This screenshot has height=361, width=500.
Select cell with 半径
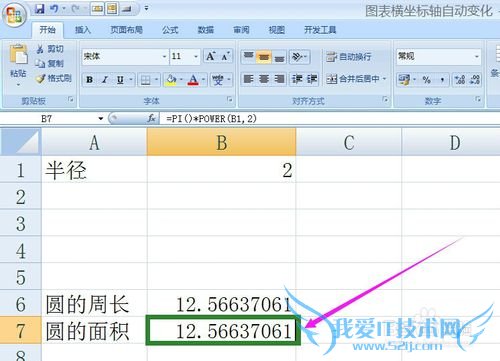(94, 170)
